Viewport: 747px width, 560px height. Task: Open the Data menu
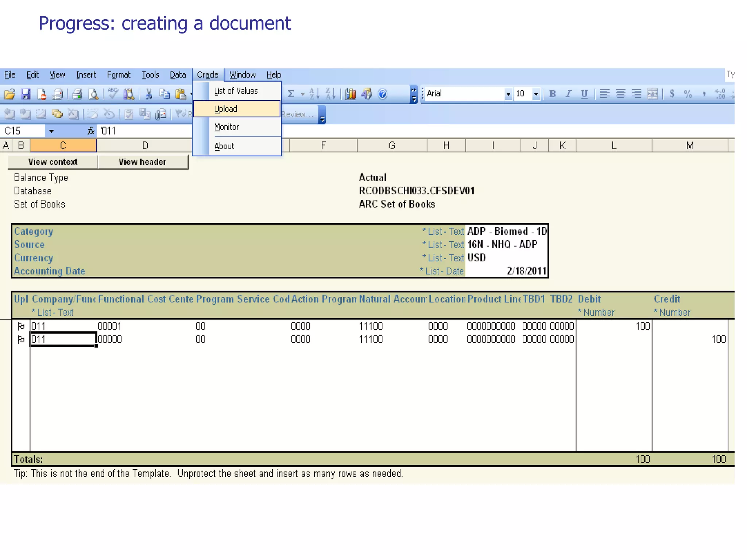178,75
